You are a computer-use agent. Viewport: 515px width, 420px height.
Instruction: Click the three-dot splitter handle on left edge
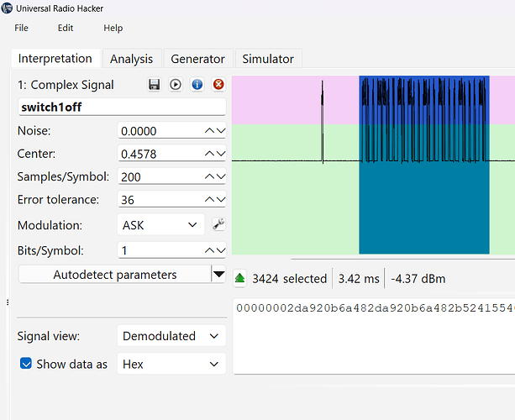tap(8, 302)
